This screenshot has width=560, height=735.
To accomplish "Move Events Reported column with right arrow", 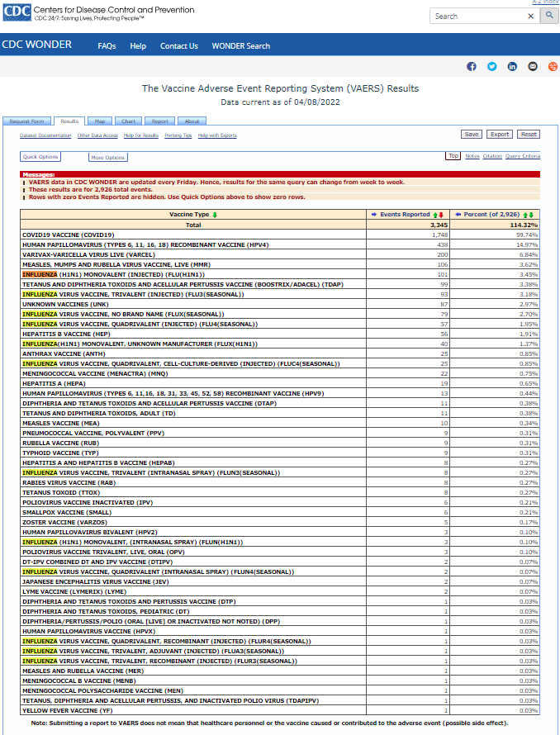I will (374, 214).
